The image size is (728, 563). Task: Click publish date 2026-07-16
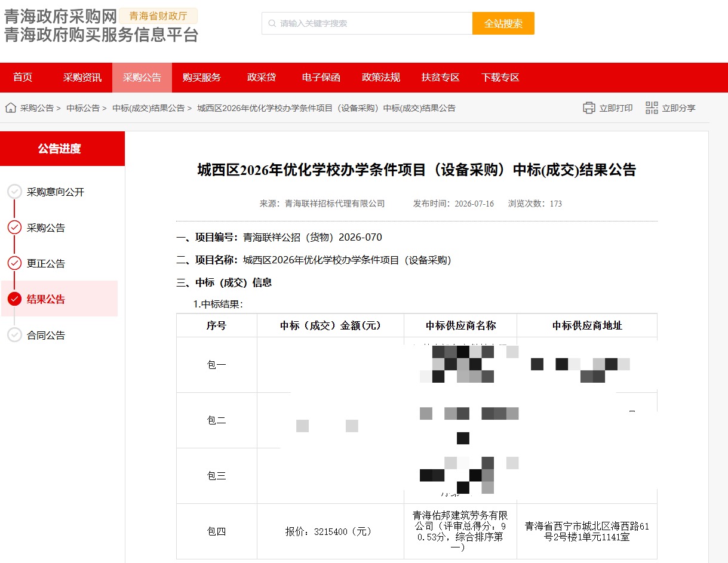point(474,204)
